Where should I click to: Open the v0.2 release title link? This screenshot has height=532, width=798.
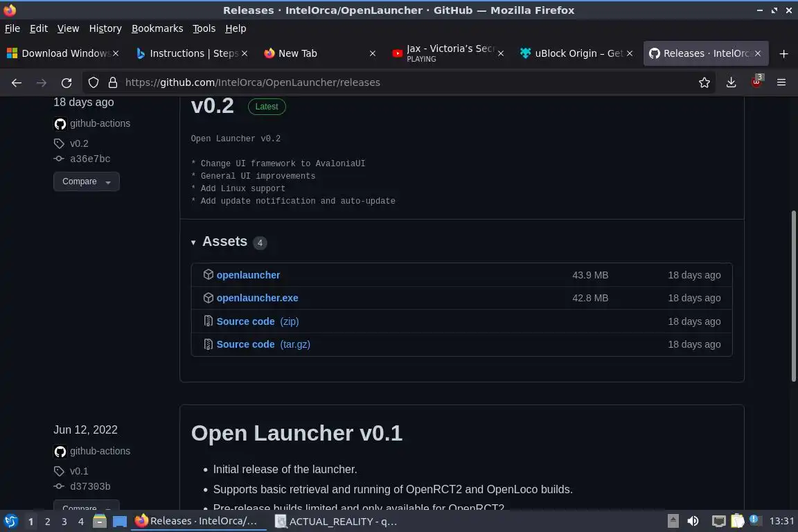(x=212, y=106)
